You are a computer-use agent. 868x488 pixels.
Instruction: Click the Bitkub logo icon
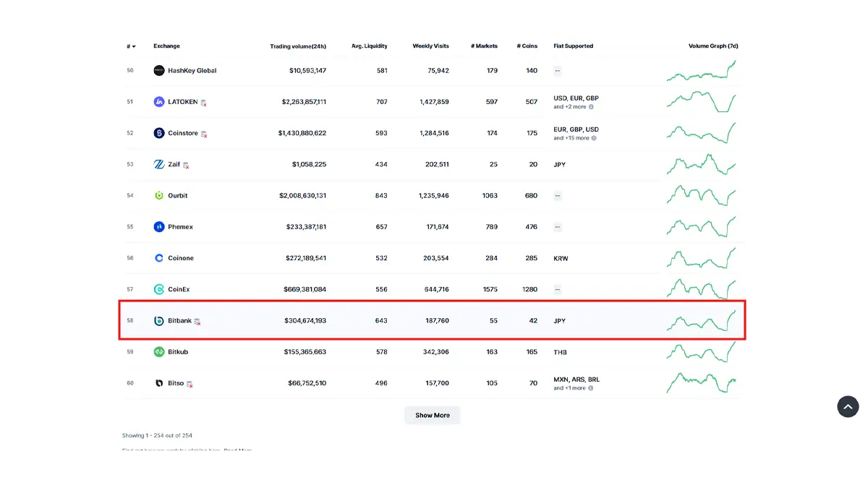(x=159, y=352)
